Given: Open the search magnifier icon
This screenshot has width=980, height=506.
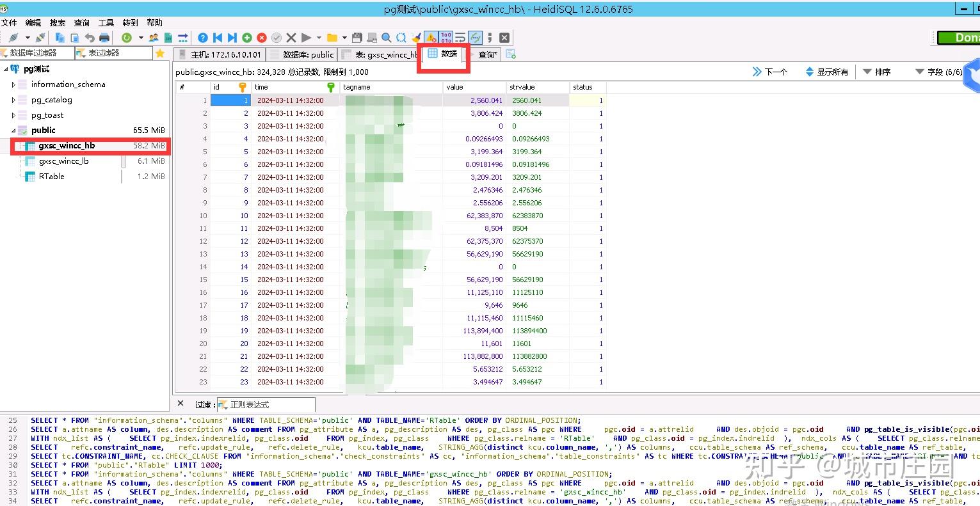Looking at the screenshot, I should (x=385, y=37).
